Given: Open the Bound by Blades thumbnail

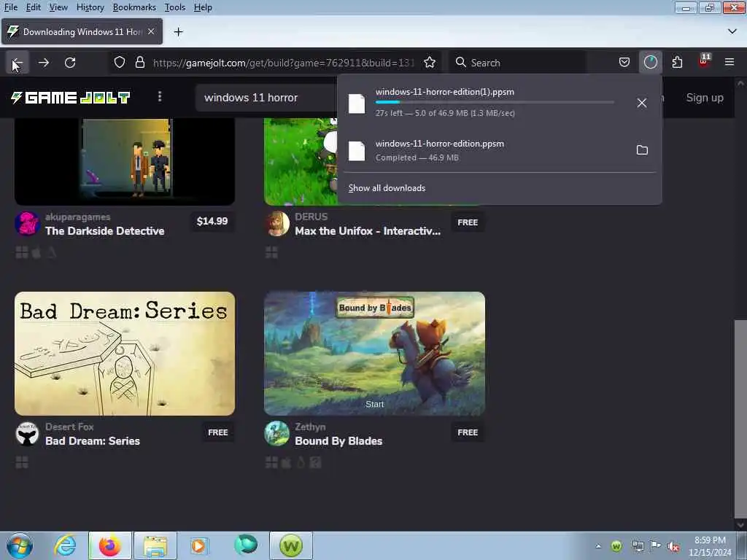Looking at the screenshot, I should click(x=374, y=354).
